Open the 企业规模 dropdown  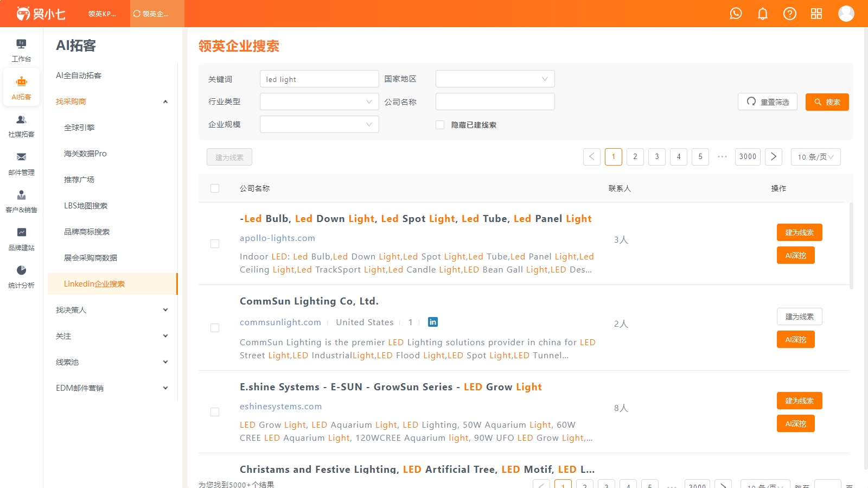[x=320, y=124]
